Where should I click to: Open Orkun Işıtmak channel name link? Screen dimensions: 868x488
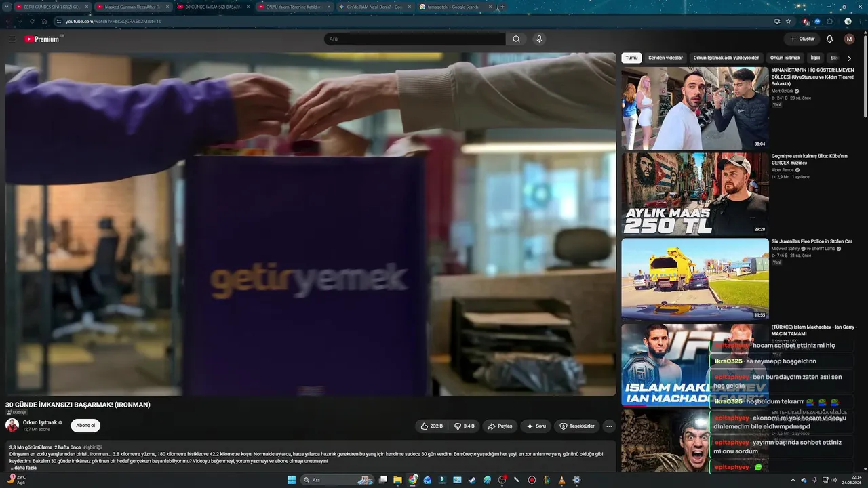(40, 422)
